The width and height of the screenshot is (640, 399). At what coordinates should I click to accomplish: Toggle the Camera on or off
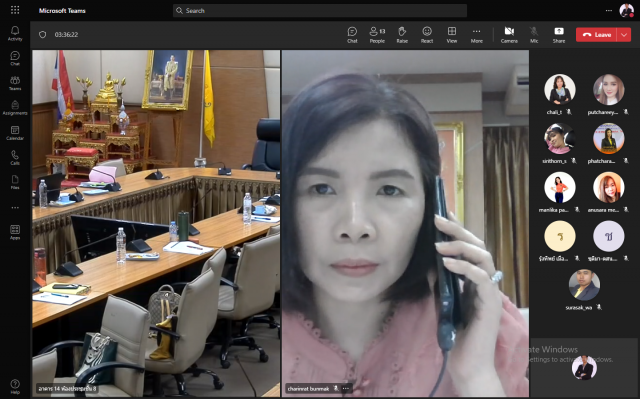[x=509, y=35]
